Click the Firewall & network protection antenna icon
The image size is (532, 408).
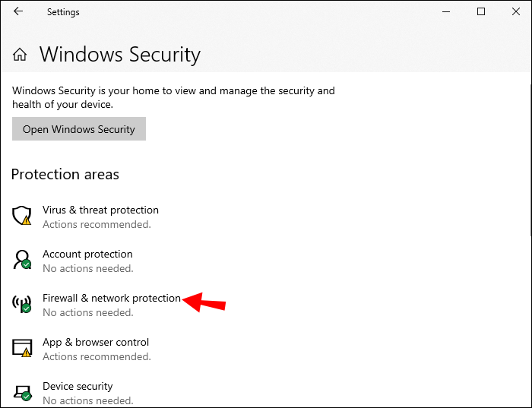(x=22, y=305)
